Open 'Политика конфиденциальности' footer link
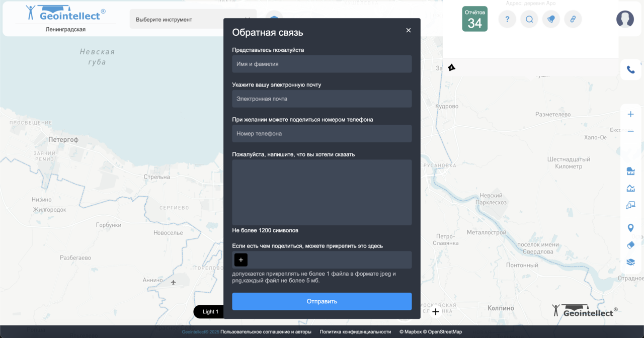This screenshot has height=338, width=644. pyautogui.click(x=355, y=332)
